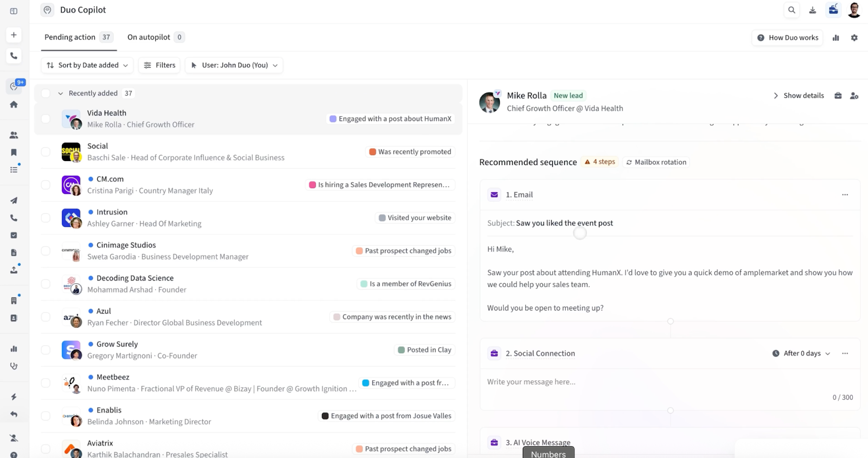Open Sort by Date added dropdown
This screenshot has height=458, width=868.
click(87, 65)
